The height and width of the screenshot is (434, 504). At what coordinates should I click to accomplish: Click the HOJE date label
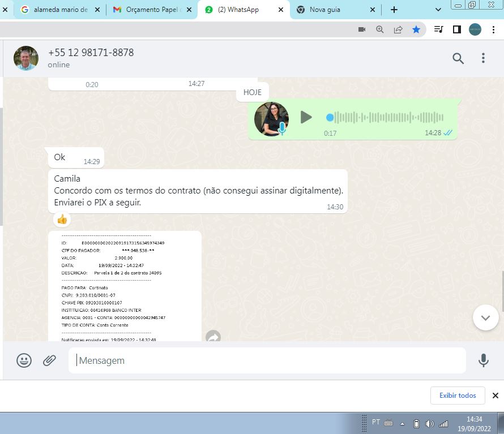pos(253,93)
